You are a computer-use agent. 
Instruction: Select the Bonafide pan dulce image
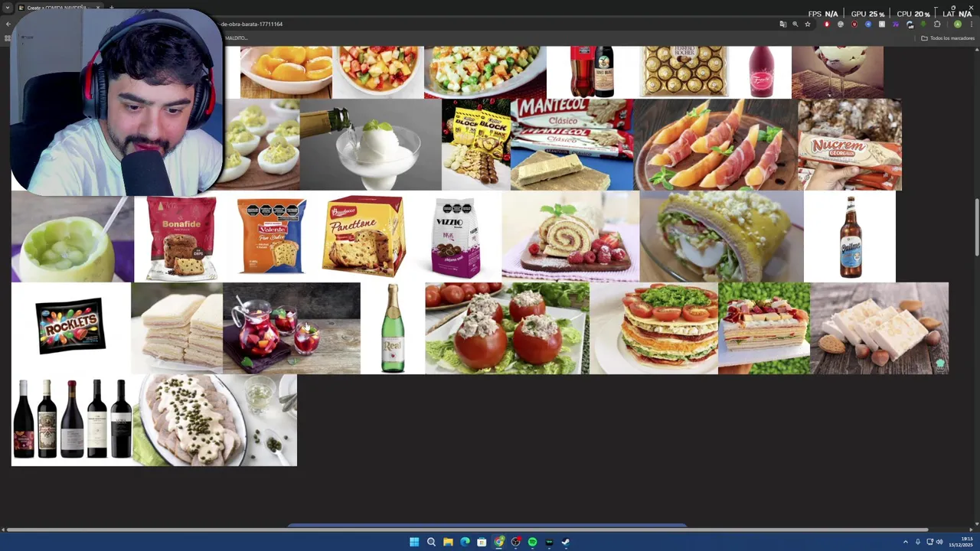point(180,236)
